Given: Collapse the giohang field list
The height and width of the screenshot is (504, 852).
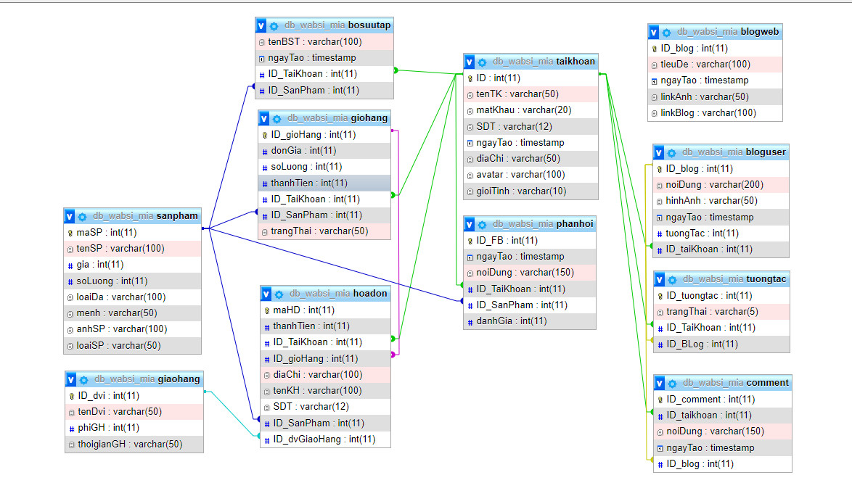Looking at the screenshot, I should (x=263, y=117).
